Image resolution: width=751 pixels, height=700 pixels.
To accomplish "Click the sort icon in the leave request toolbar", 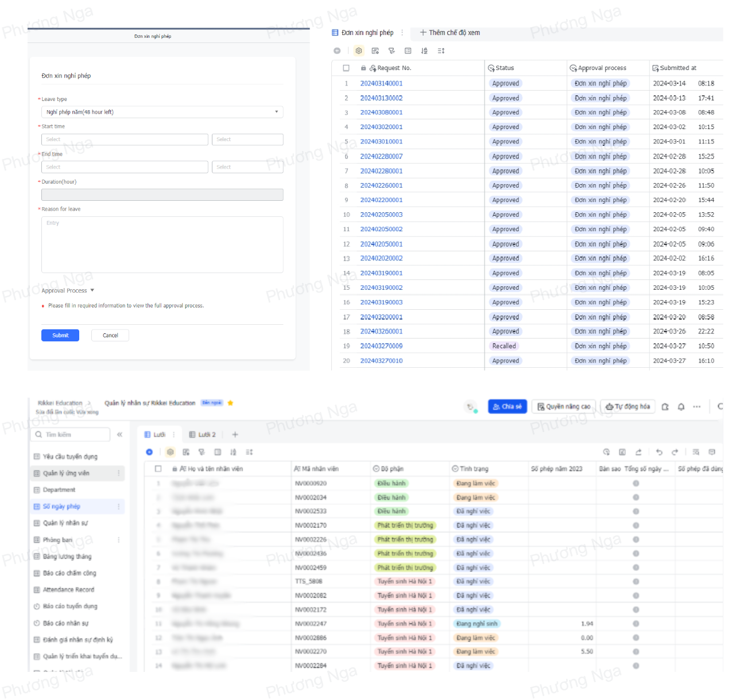I will (424, 51).
